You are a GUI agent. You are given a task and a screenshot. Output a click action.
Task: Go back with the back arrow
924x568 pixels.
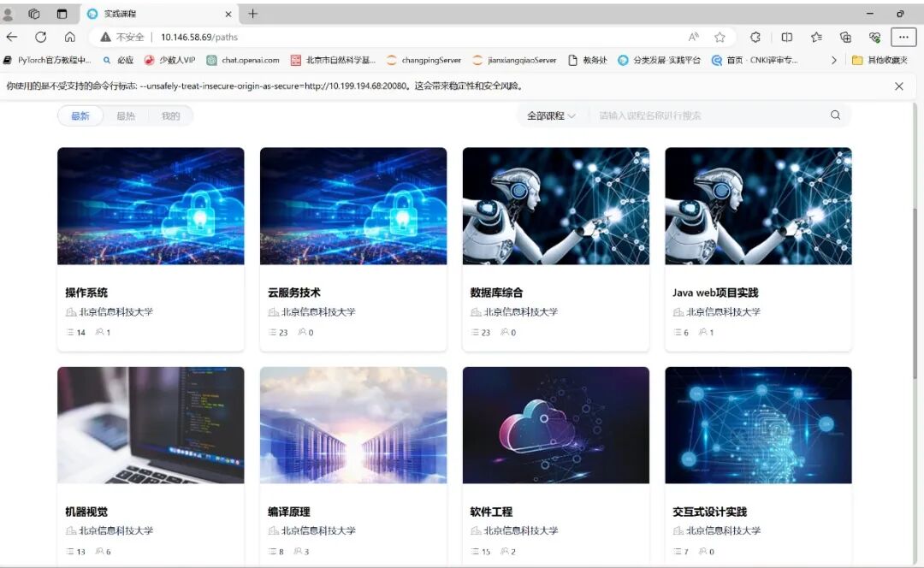pyautogui.click(x=12, y=37)
